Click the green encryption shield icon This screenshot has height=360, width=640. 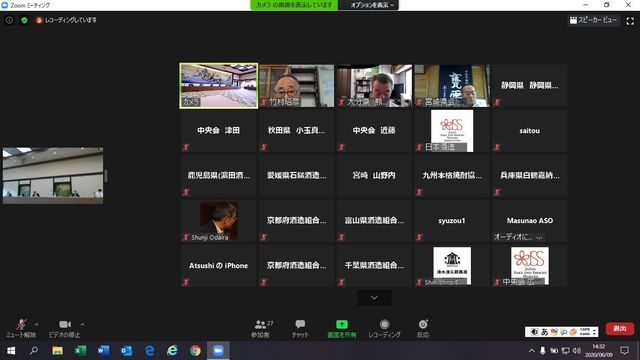coord(24,20)
